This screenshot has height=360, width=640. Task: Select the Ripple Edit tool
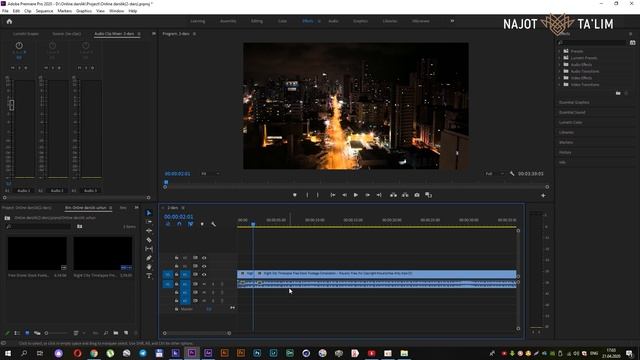pyautogui.click(x=149, y=231)
